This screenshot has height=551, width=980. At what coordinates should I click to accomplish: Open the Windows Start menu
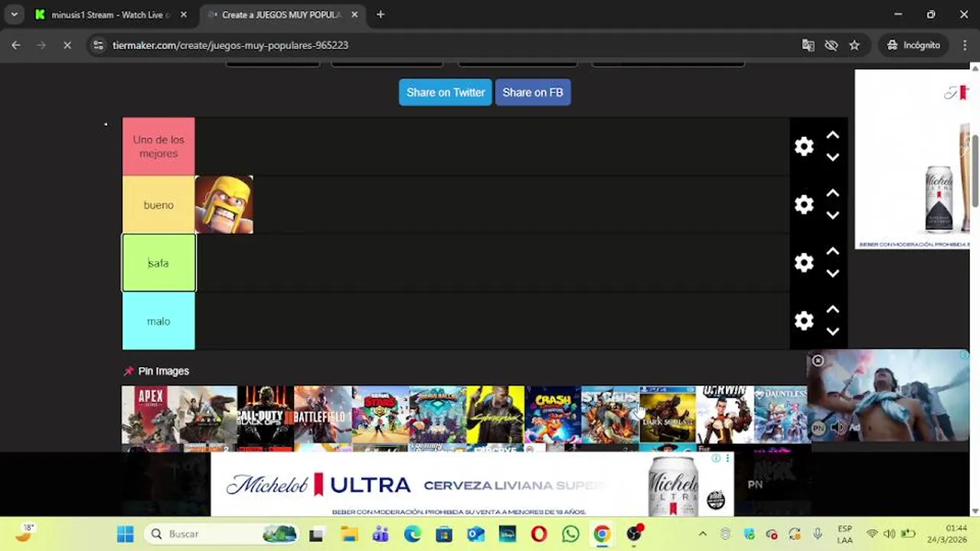pos(126,534)
